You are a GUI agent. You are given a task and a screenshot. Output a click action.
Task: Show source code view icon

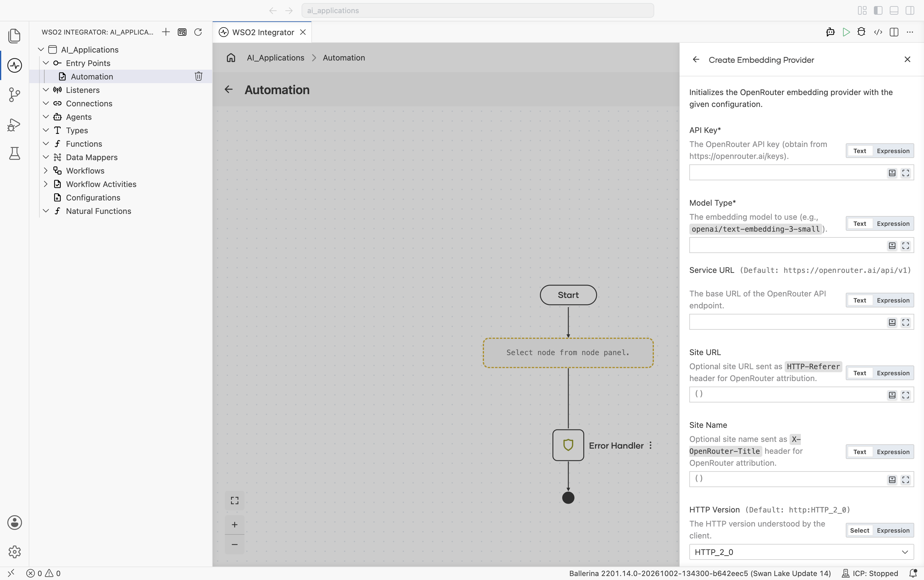tap(878, 32)
